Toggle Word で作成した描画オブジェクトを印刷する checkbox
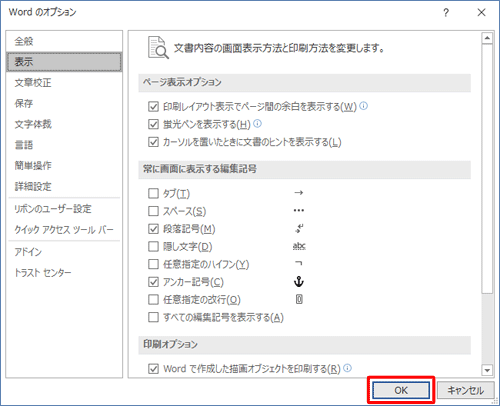Image resolution: width=500 pixels, height=406 pixels. 153,369
